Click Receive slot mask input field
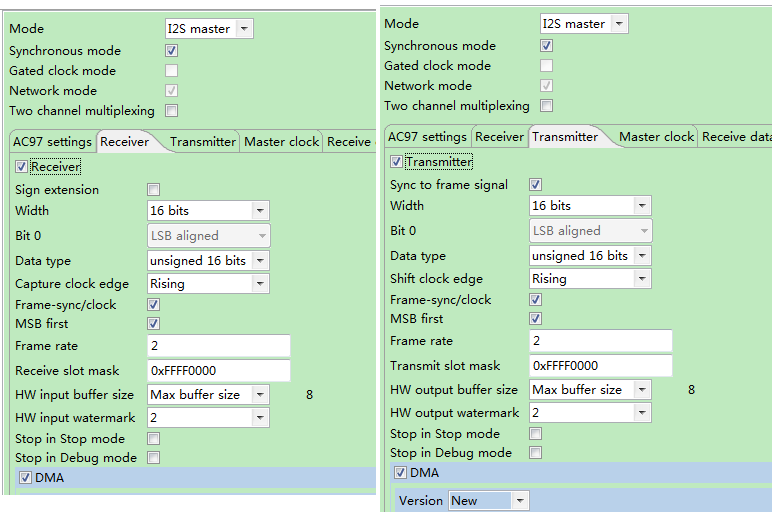Screen dimensions: 773x512 click(219, 371)
